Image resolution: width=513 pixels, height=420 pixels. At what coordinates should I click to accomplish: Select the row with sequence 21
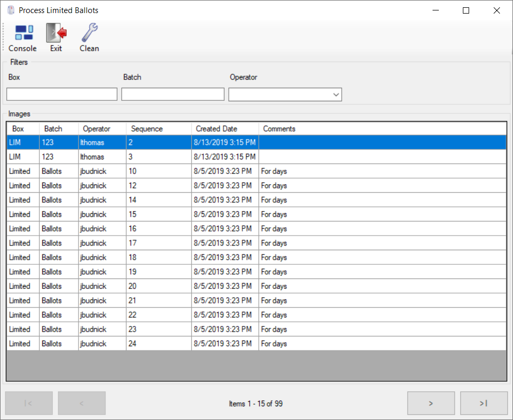coord(256,300)
